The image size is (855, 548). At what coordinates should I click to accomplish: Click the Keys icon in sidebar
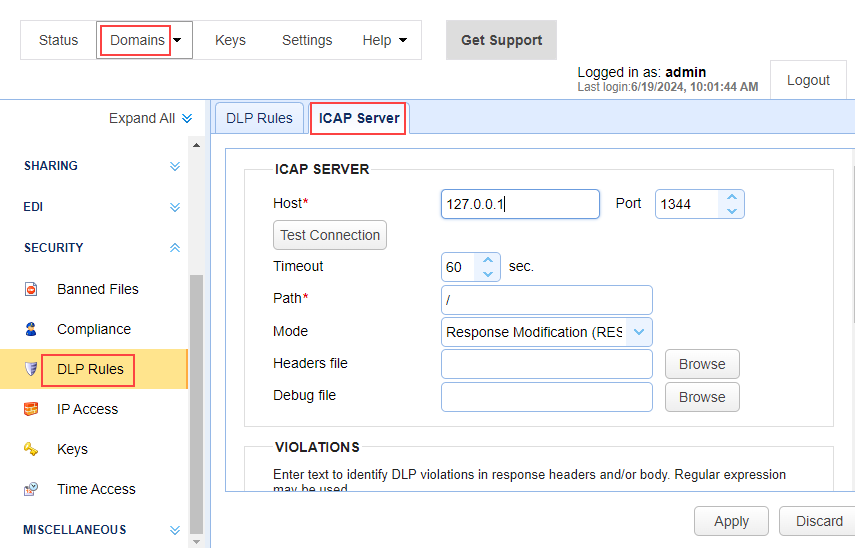tap(31, 449)
